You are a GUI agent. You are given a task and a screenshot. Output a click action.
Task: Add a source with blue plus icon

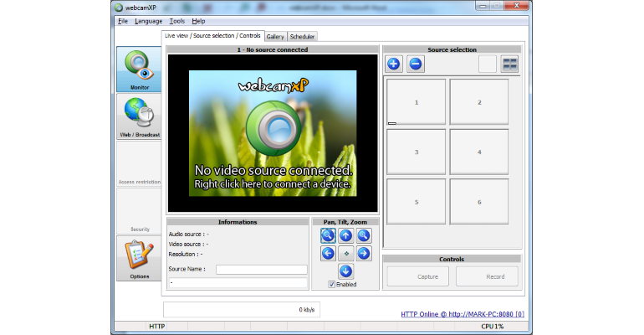tap(393, 64)
